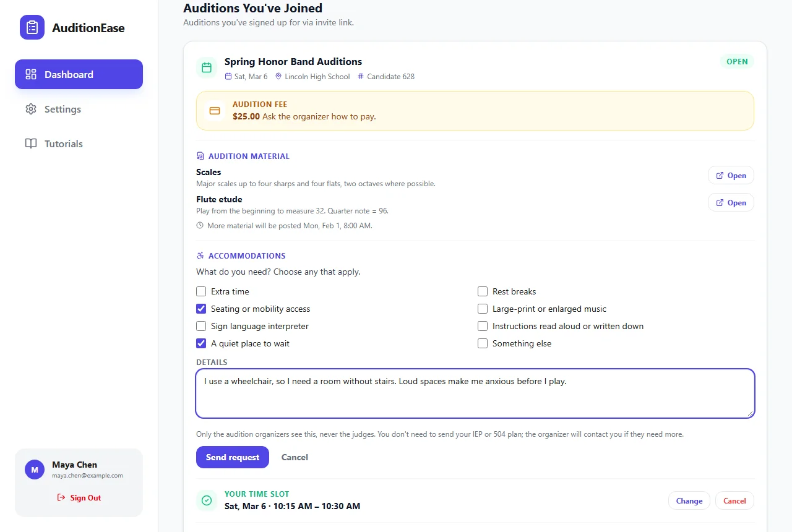Check the Extra time checkbox
Viewport: 792px width, 532px height.
coord(201,291)
